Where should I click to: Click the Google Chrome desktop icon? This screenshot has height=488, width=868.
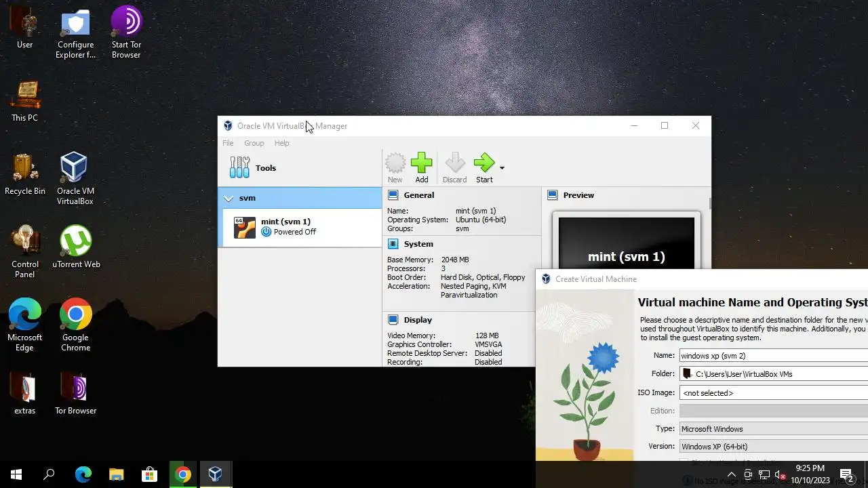click(75, 325)
